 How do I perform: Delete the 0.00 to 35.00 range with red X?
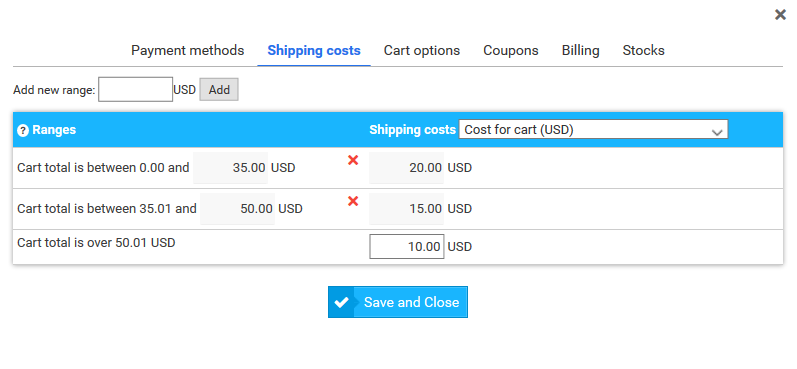pyautogui.click(x=353, y=161)
